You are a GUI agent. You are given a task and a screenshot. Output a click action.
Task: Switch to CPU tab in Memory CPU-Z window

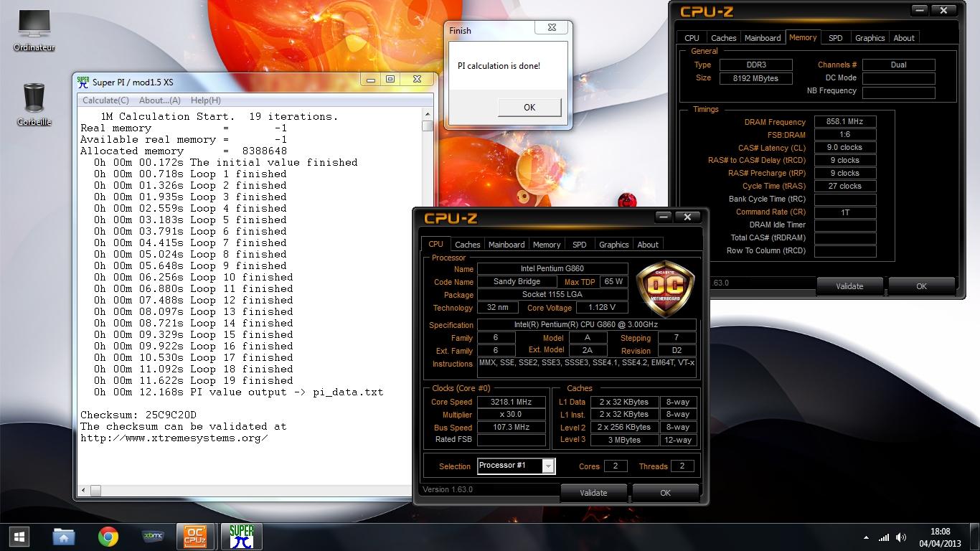coord(692,38)
